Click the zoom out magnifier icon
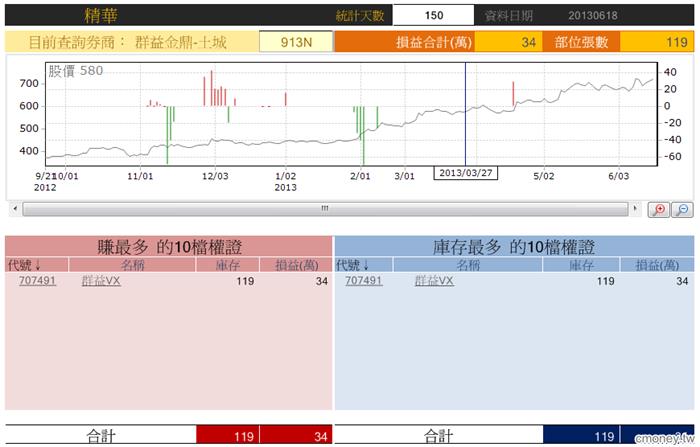The height and width of the screenshot is (447, 700). [682, 209]
